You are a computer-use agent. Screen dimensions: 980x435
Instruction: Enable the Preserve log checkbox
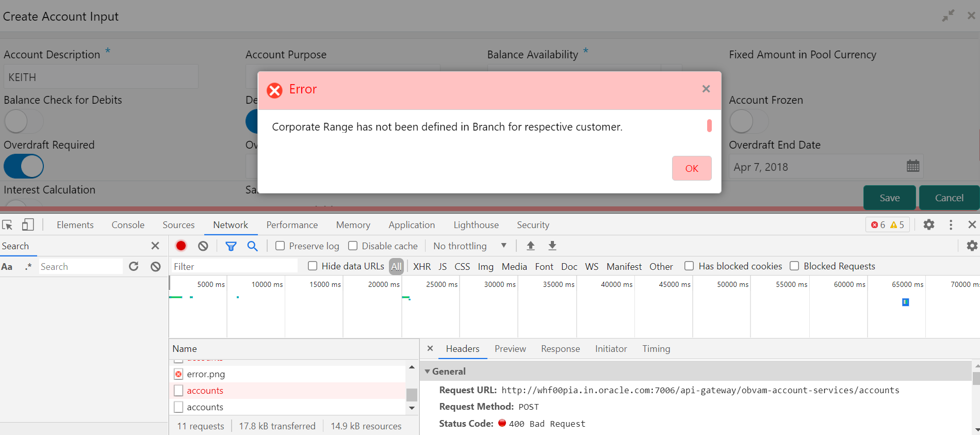pos(280,246)
